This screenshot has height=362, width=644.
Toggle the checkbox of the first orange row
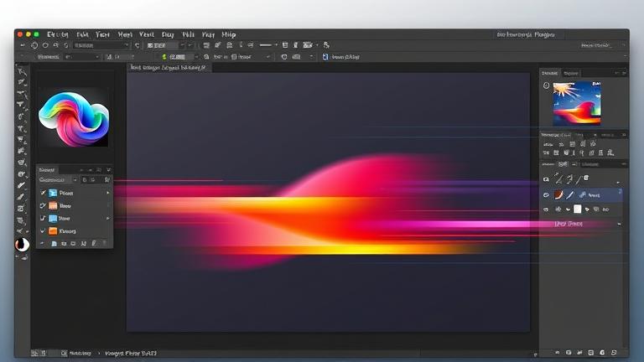click(43, 205)
